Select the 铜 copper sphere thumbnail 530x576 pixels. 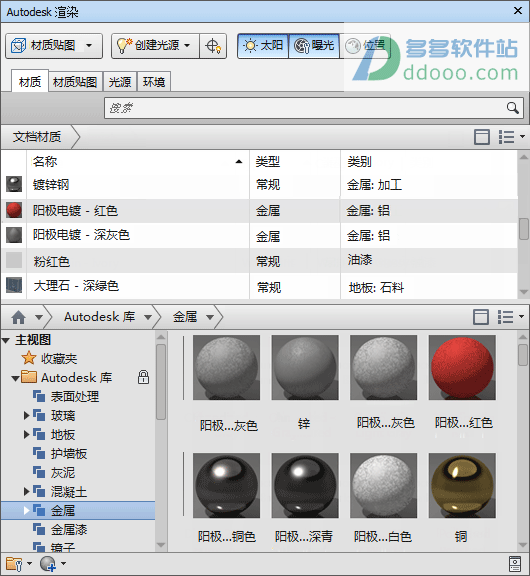pyautogui.click(x=462, y=485)
